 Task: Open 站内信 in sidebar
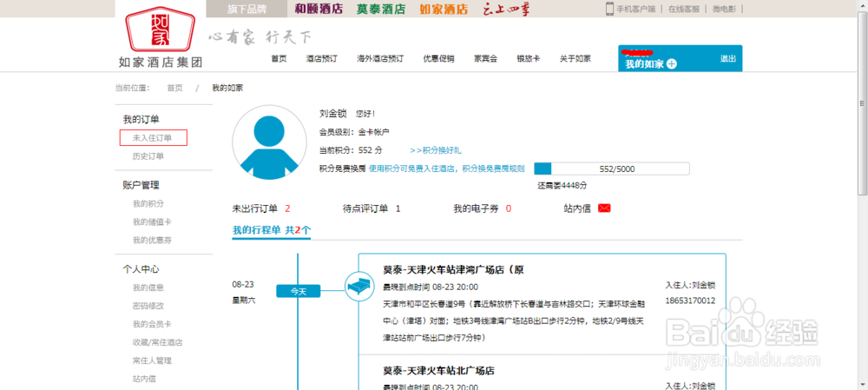[144, 379]
